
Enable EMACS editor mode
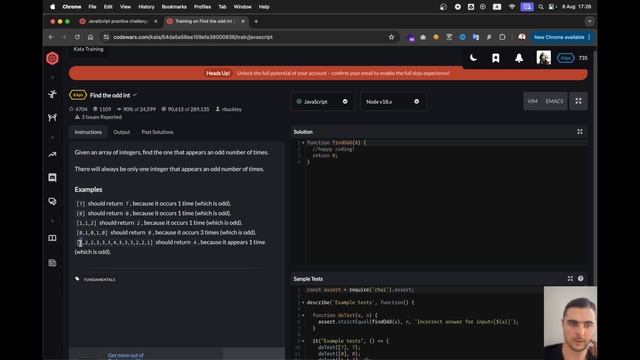(x=554, y=101)
